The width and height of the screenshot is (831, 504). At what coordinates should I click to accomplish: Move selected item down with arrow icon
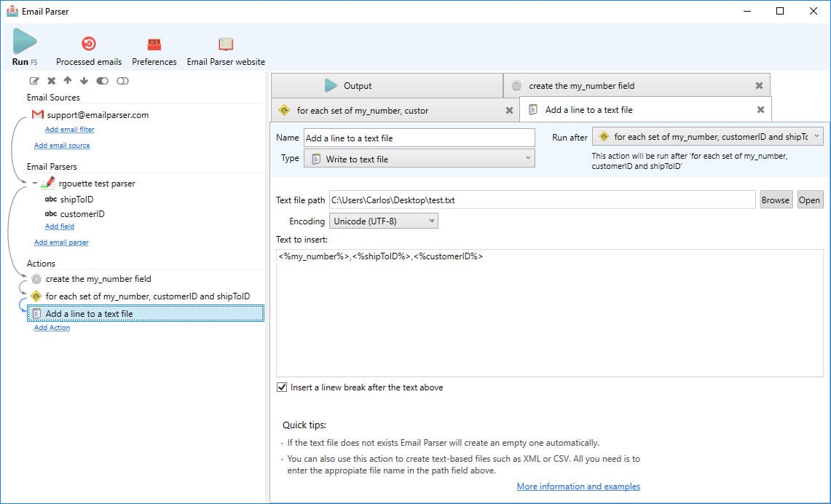84,81
